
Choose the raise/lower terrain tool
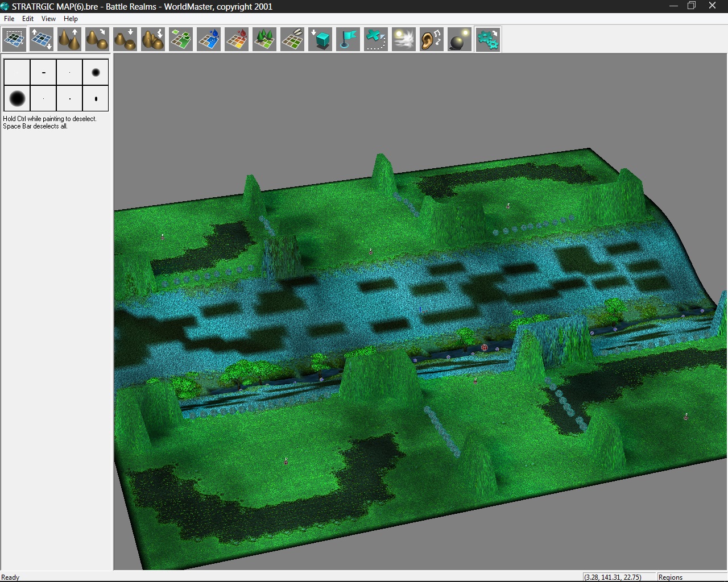point(41,39)
